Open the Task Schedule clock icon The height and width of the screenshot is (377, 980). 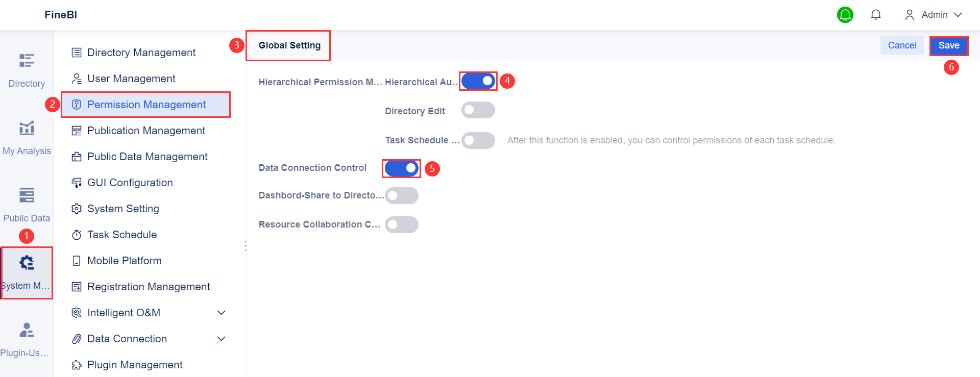(77, 234)
